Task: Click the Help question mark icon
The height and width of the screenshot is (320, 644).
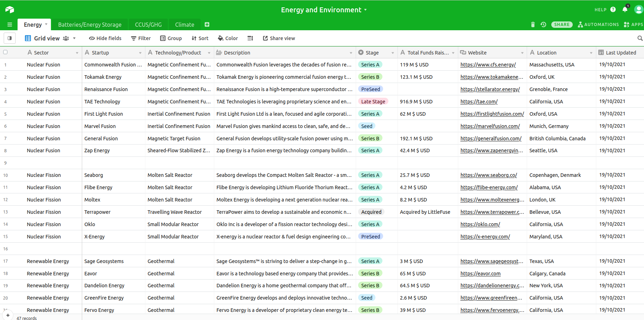Action: [613, 9]
